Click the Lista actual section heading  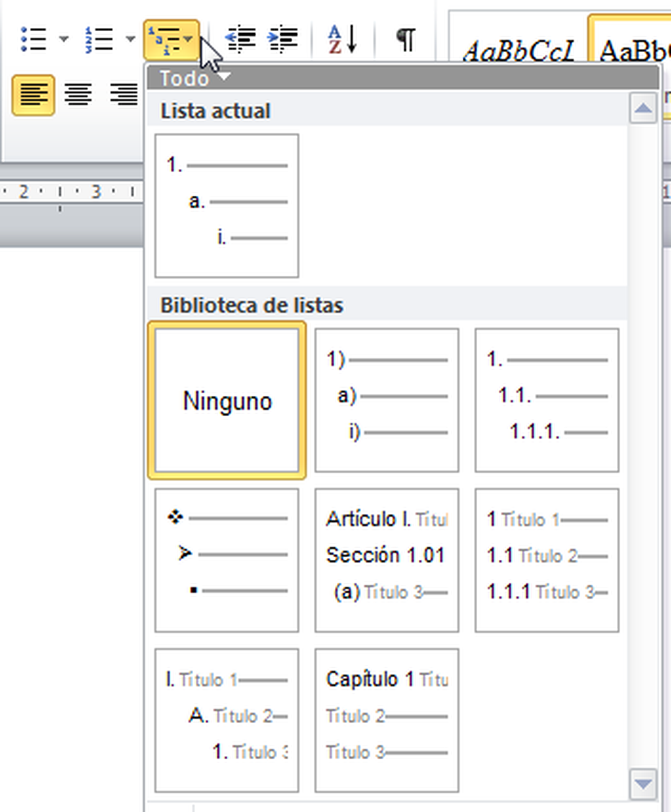tap(215, 110)
